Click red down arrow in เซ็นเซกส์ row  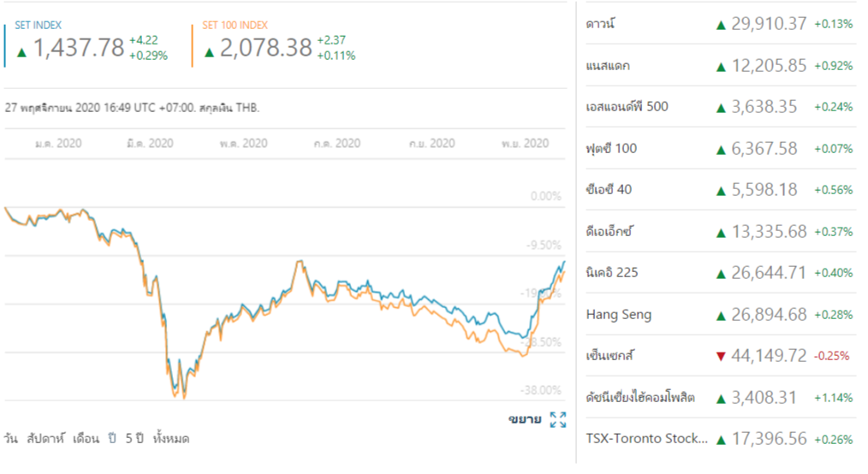(x=721, y=356)
